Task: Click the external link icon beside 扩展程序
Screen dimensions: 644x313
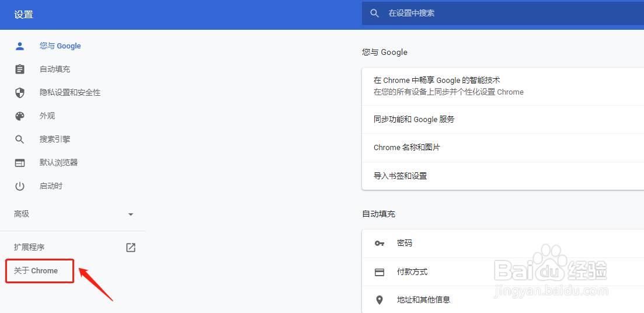Action: [x=131, y=248]
